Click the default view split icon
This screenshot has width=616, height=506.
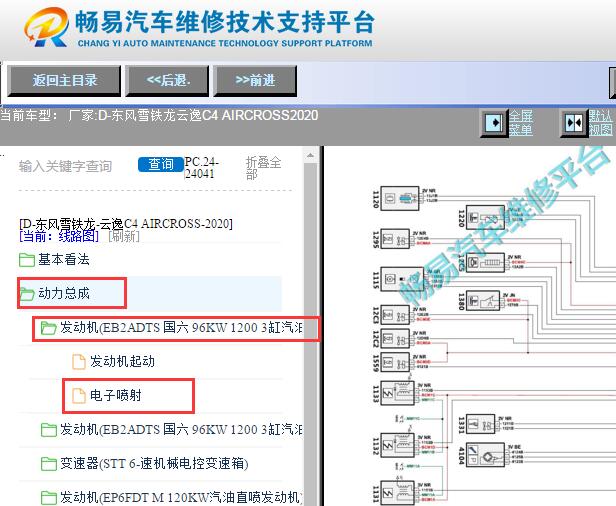[574, 123]
